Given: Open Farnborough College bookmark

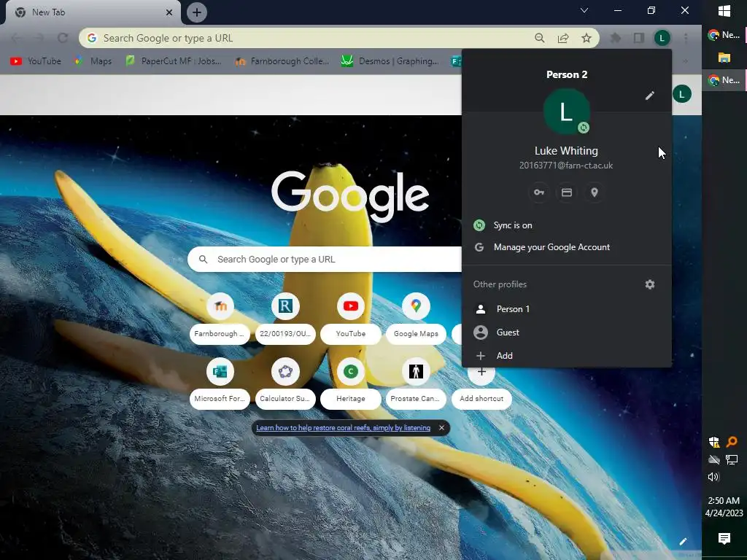Looking at the screenshot, I should pyautogui.click(x=282, y=61).
